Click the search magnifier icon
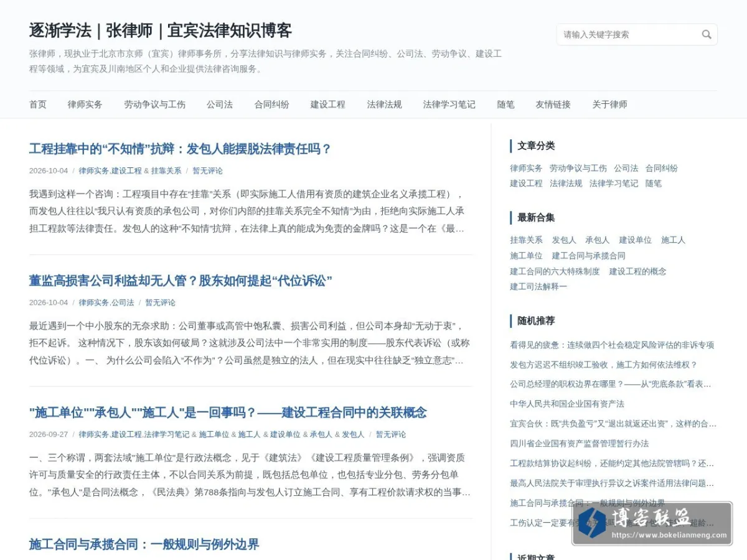Image resolution: width=747 pixels, height=560 pixels. point(707,35)
